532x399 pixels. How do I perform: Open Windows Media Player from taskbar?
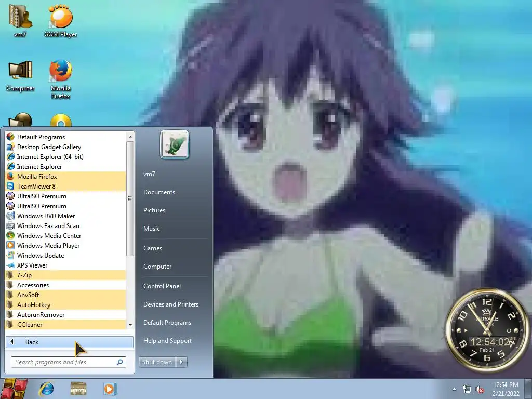tap(109, 389)
